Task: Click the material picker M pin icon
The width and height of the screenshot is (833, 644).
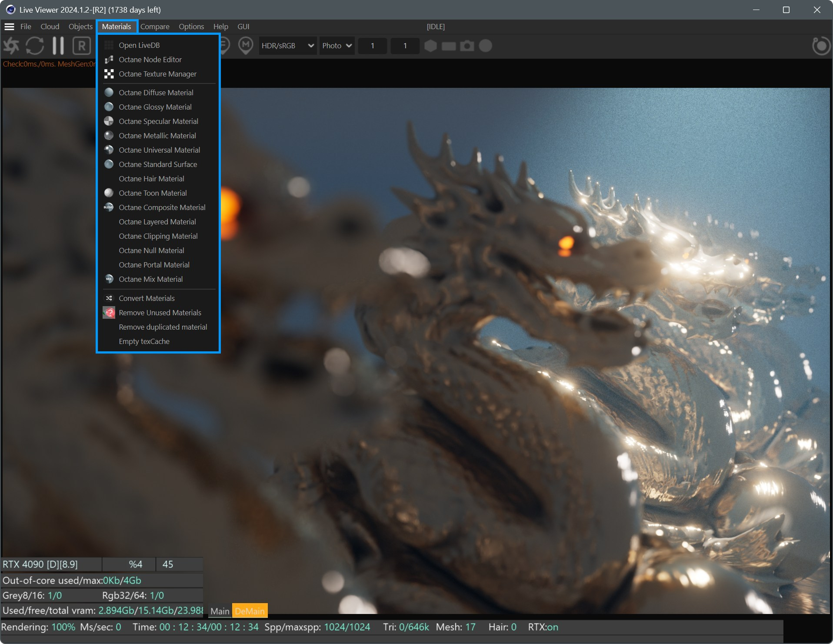Action: 246,45
